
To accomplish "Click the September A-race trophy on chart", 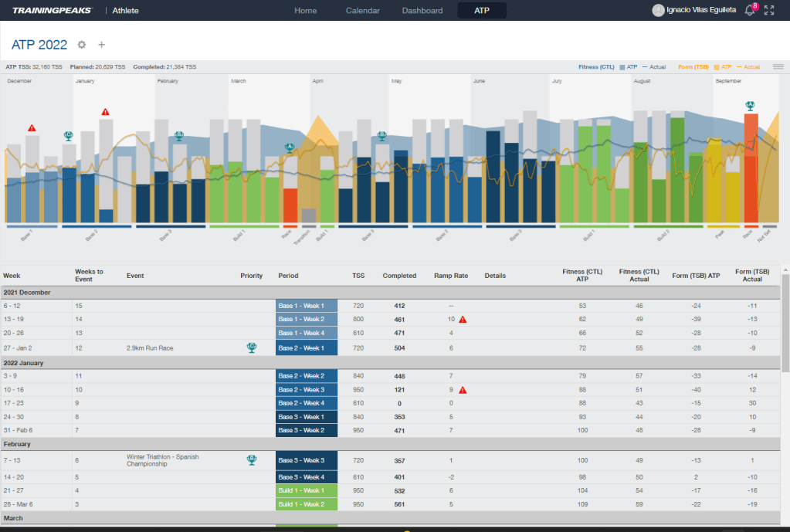I will (750, 106).
